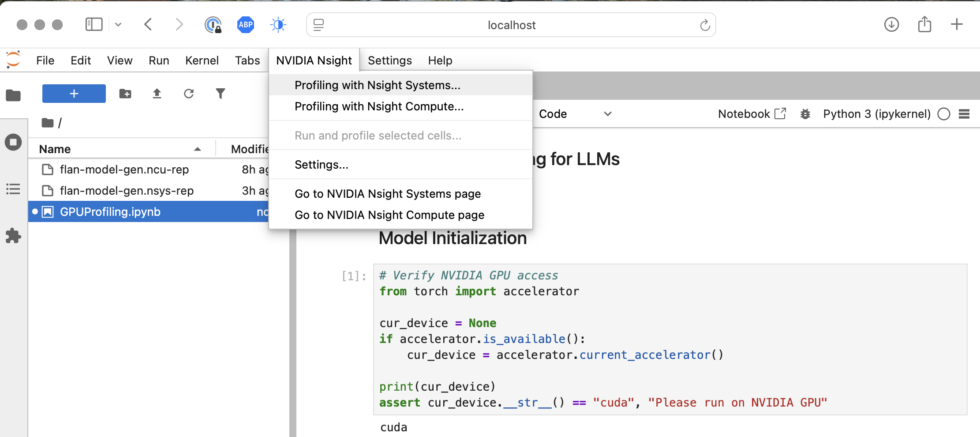Image resolution: width=980 pixels, height=437 pixels.
Task: Close the NVIDIA Nsight menu
Action: (x=314, y=60)
